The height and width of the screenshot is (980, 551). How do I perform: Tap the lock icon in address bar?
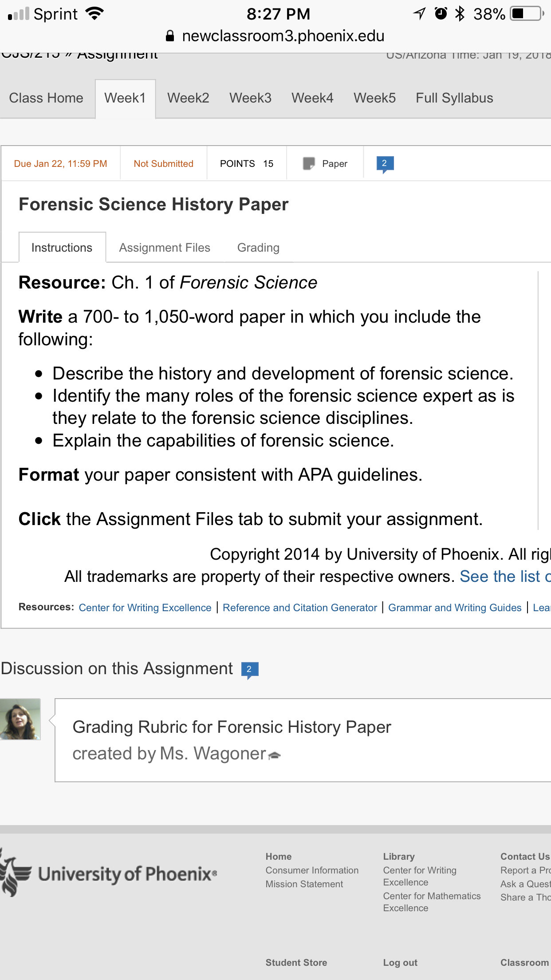pos(170,36)
